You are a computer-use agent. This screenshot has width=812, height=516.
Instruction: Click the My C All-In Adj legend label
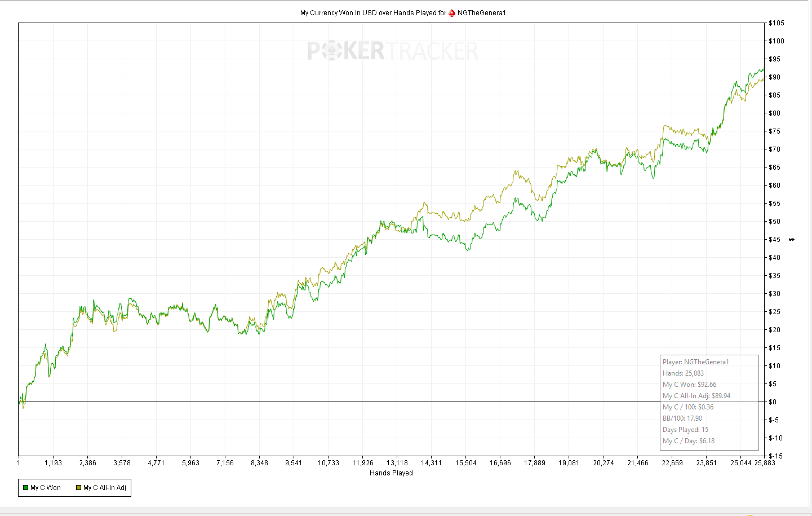click(x=105, y=488)
